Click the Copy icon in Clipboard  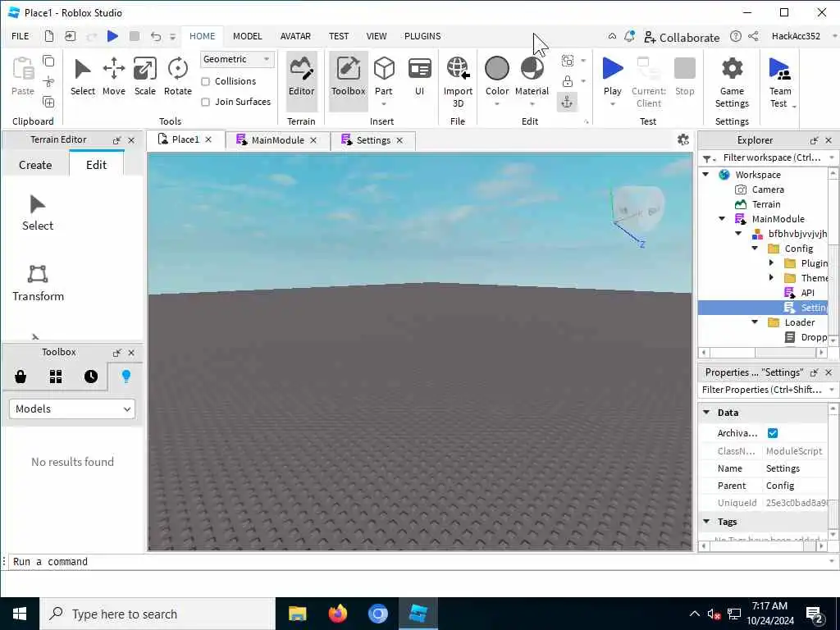48,61
